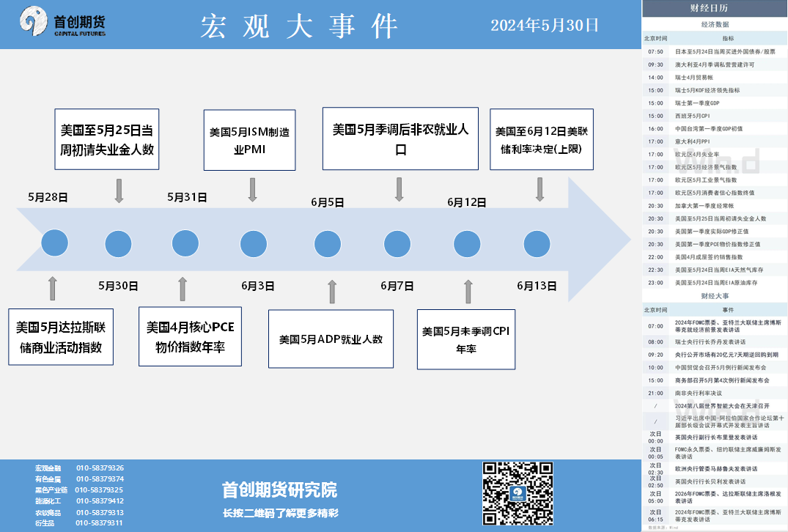Screen dimensions: 788x532
Task: Click the 首创期货 Capital Futures logo
Action: pyautogui.click(x=62, y=21)
